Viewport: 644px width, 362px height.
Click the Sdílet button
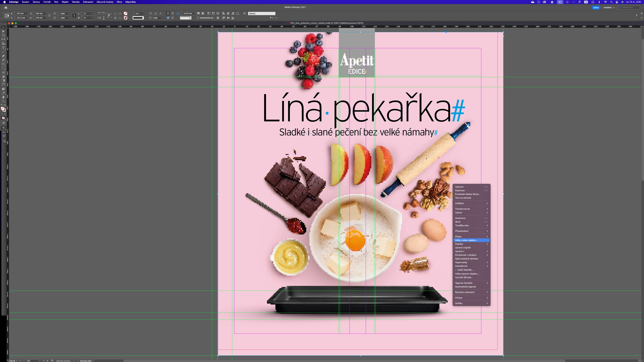pos(596,8)
